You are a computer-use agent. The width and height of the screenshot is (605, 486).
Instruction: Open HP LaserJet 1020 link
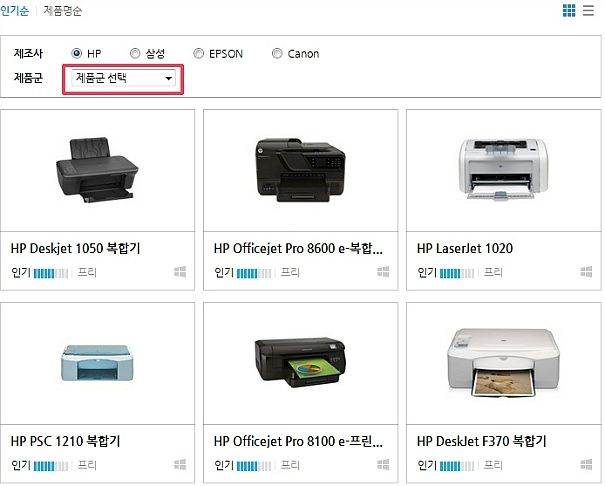pos(465,248)
